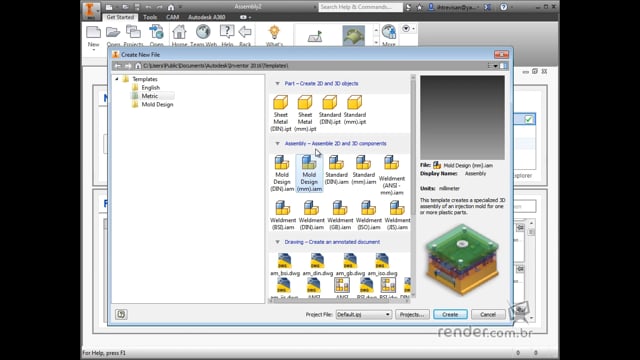The height and width of the screenshot is (360, 640).
Task: Expand the New button dropdown arrow
Action: coord(93,50)
